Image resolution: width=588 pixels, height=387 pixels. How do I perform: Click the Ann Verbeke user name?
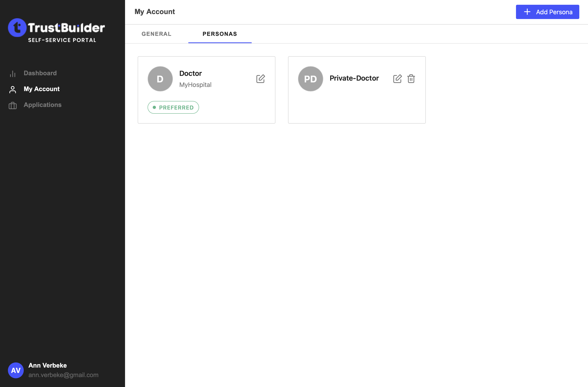[47, 365]
